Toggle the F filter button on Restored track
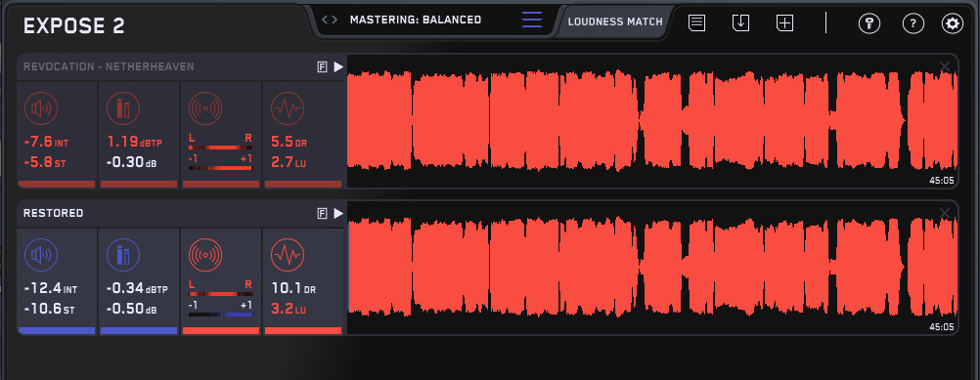980x380 pixels. tap(323, 214)
